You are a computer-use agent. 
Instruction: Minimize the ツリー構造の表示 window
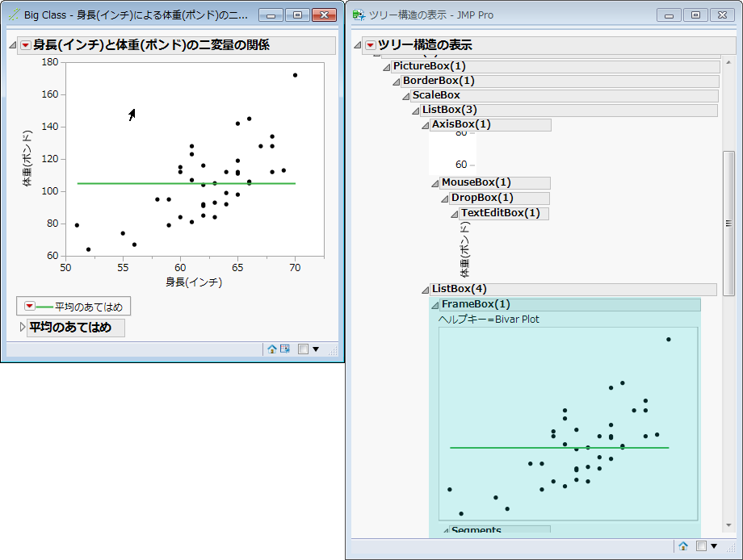click(669, 15)
